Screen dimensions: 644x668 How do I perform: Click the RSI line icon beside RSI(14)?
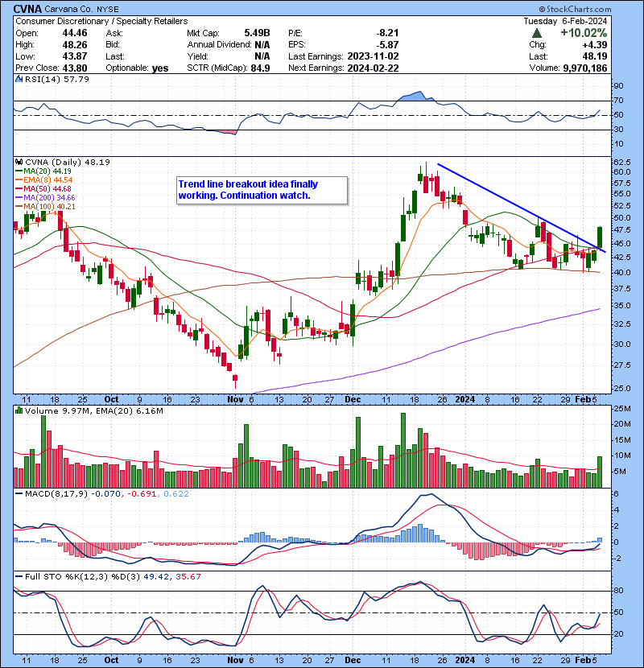click(x=19, y=79)
